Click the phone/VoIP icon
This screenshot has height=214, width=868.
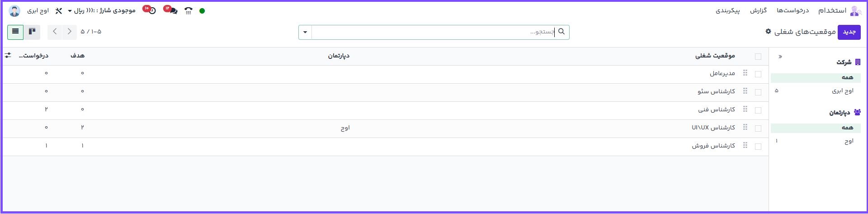coord(189,11)
